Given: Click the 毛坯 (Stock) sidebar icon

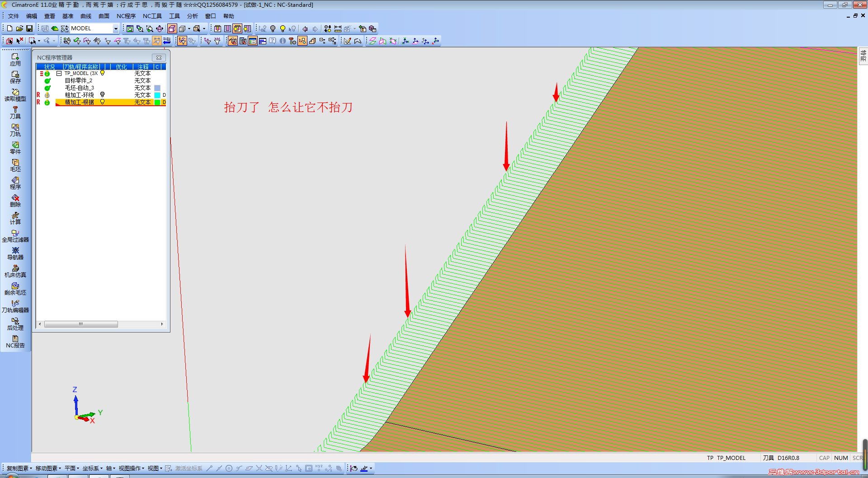Looking at the screenshot, I should coord(15,165).
